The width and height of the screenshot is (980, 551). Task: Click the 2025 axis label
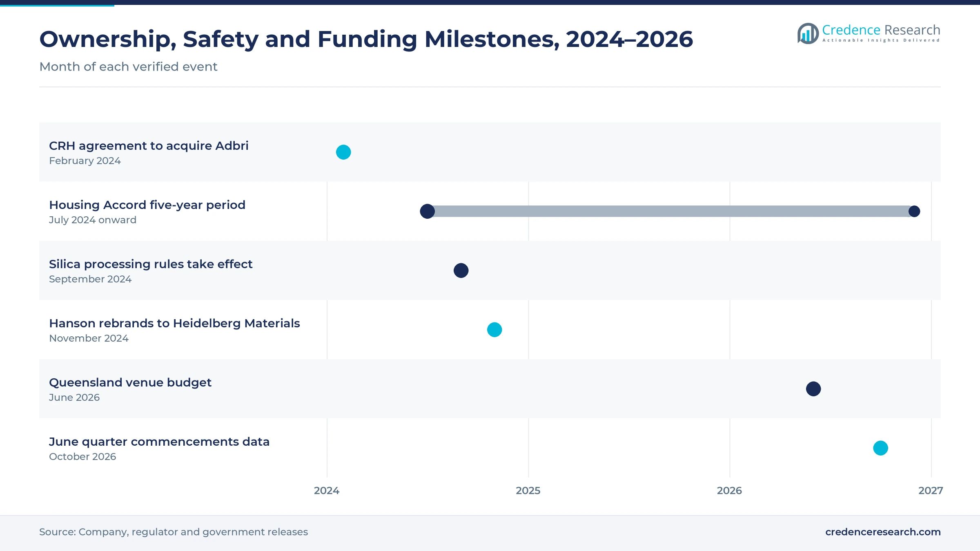(528, 491)
